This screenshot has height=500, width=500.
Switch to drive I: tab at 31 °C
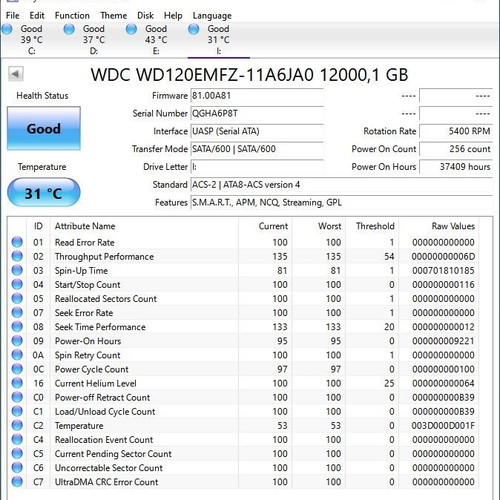218,40
